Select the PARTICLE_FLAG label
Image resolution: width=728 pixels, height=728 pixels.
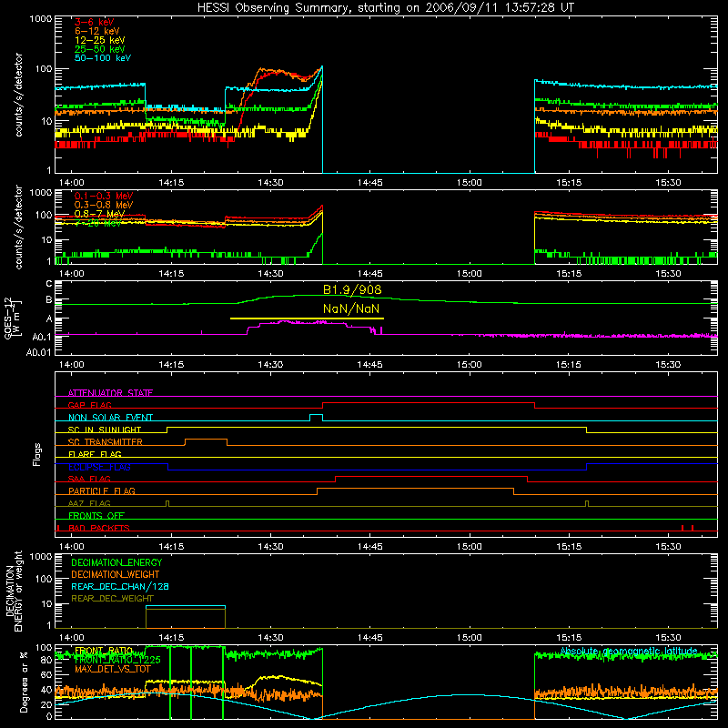coord(102,490)
